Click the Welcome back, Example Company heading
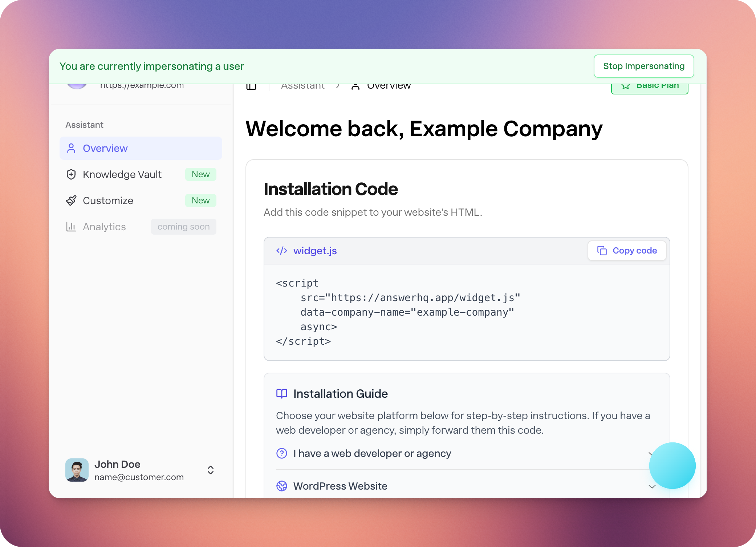 [x=424, y=129]
